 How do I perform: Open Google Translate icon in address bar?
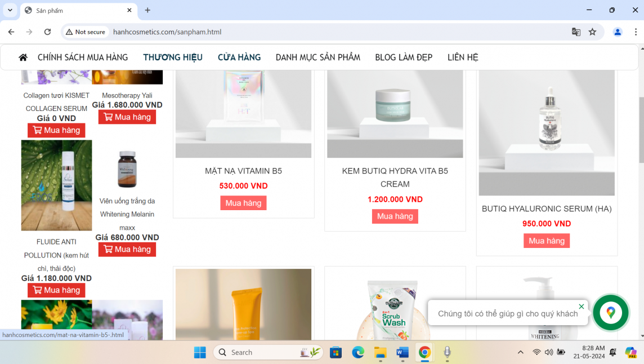point(576,32)
